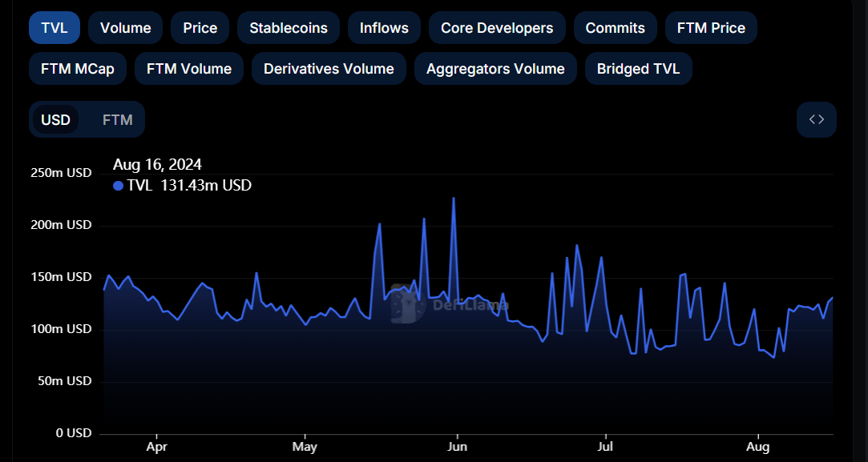Turn on the Stablecoins series
This screenshot has width=868, height=462.
[289, 28]
